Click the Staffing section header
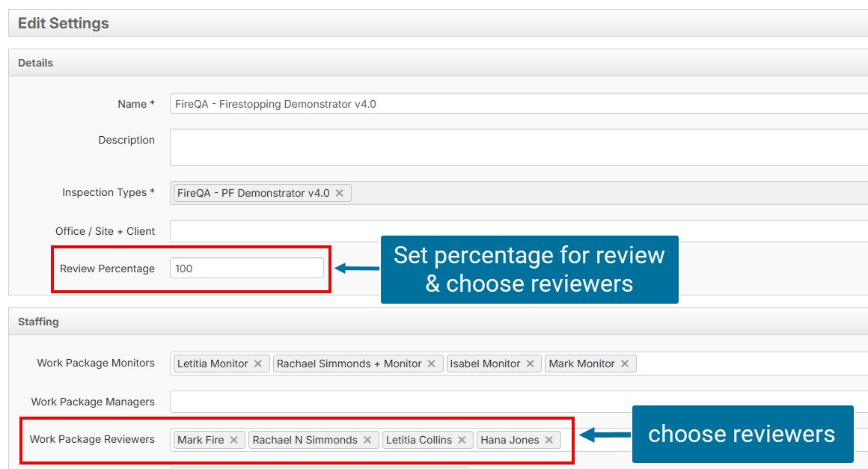 (38, 322)
